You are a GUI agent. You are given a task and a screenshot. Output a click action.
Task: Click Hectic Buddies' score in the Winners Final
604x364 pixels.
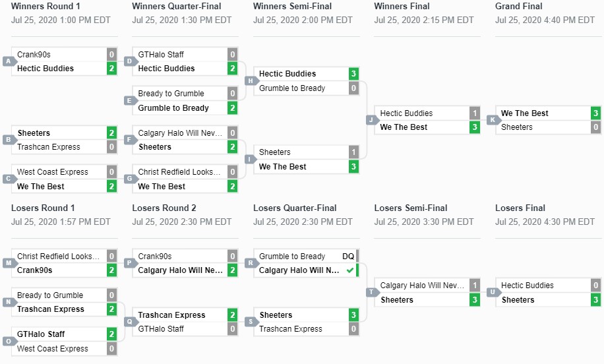[x=475, y=113]
